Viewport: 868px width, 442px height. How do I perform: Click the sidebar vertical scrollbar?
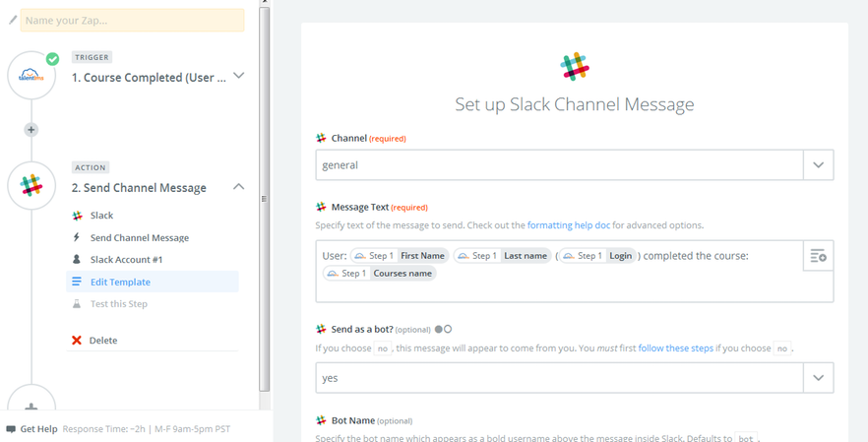click(264, 200)
